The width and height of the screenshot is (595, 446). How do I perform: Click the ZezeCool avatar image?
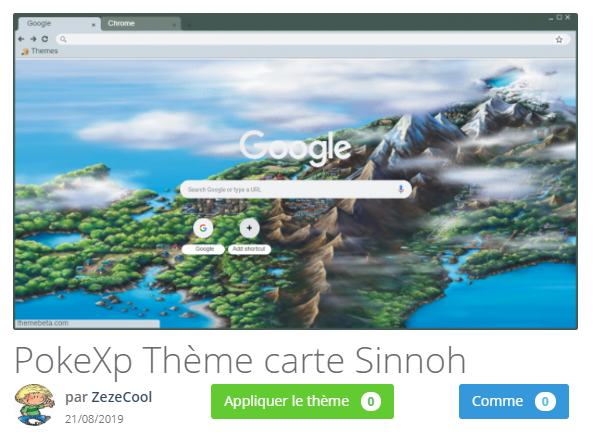point(35,405)
